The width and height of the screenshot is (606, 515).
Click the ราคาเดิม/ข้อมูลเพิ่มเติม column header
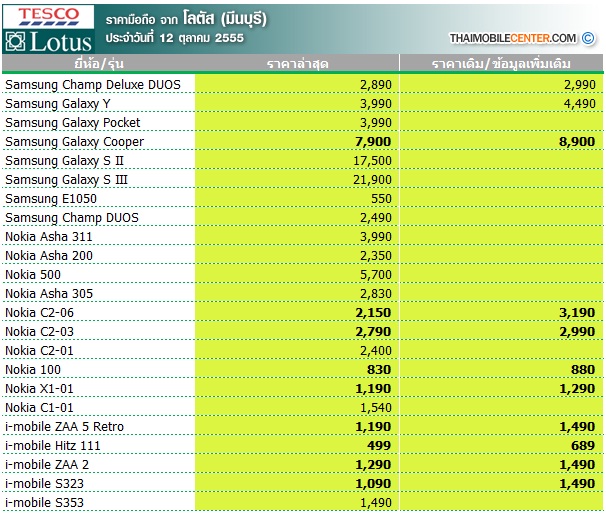[501, 63]
